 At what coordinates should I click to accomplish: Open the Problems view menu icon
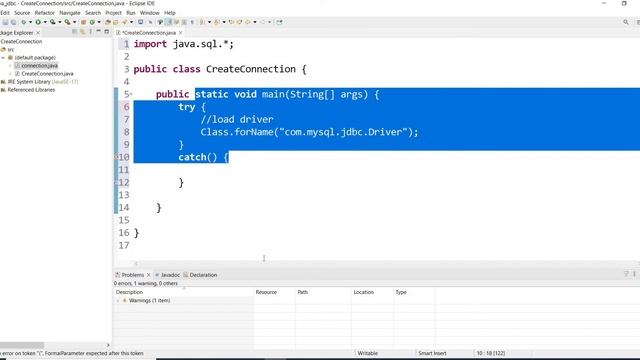point(634,274)
